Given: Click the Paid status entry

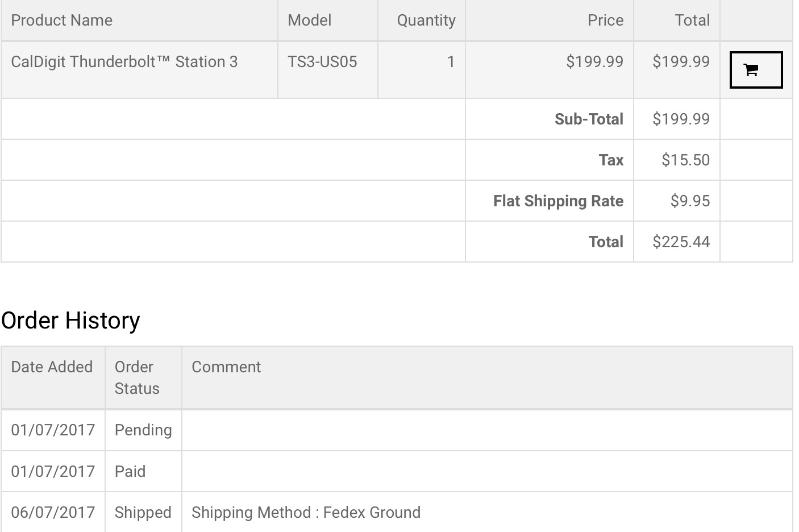Looking at the screenshot, I should [130, 471].
